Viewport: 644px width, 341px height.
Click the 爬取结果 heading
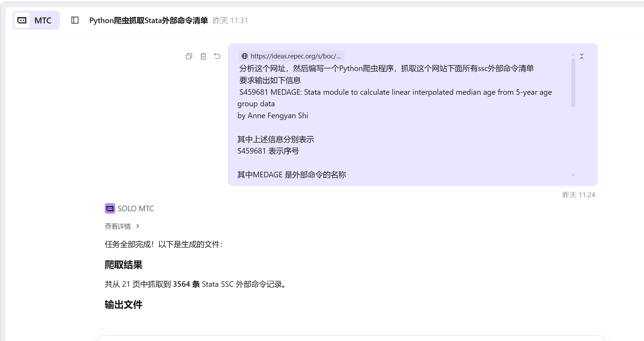pos(123,265)
